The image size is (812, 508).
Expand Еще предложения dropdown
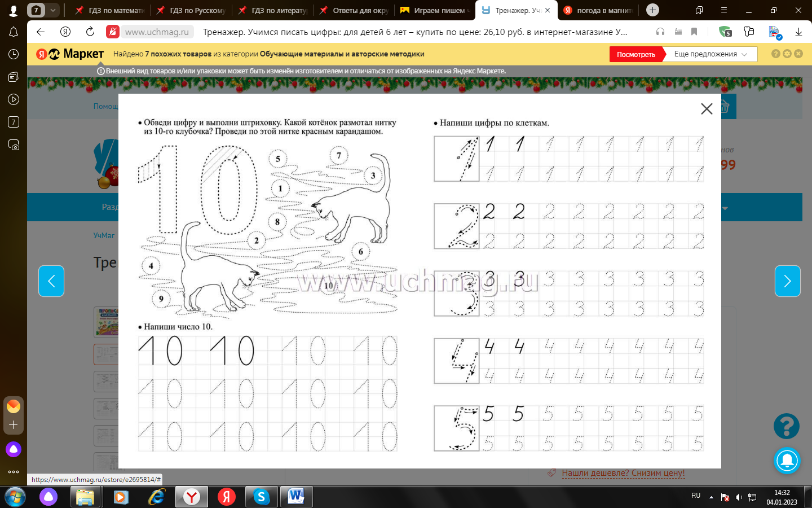point(710,54)
